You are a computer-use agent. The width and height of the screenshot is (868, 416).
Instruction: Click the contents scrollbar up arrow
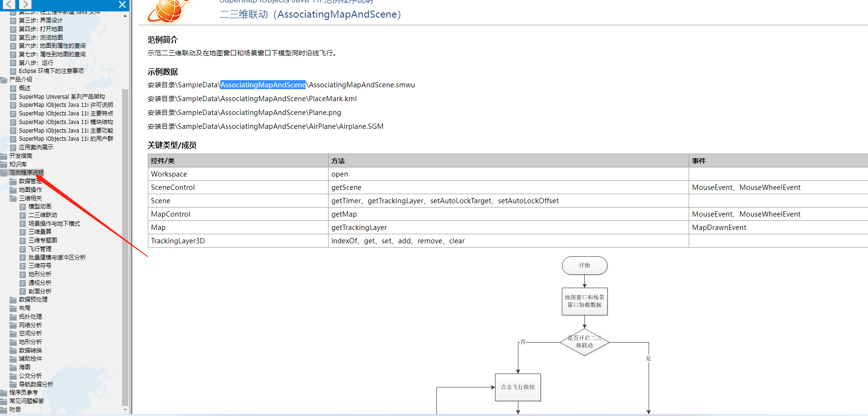pyautogui.click(x=125, y=16)
